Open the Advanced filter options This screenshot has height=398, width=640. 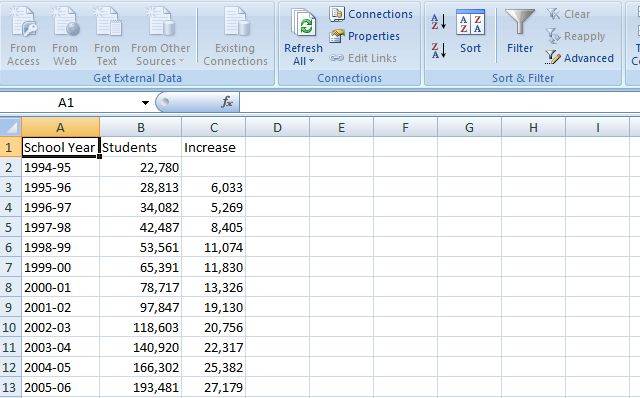click(580, 58)
